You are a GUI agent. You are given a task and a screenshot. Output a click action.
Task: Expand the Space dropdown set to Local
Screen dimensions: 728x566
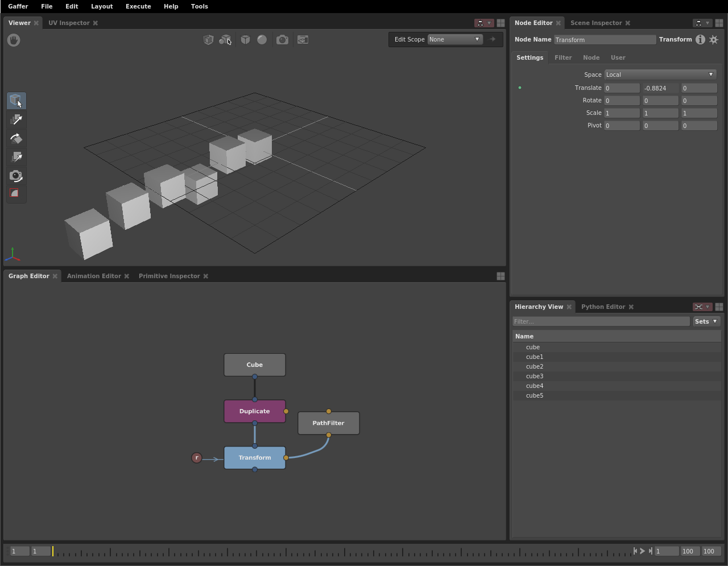(x=660, y=75)
